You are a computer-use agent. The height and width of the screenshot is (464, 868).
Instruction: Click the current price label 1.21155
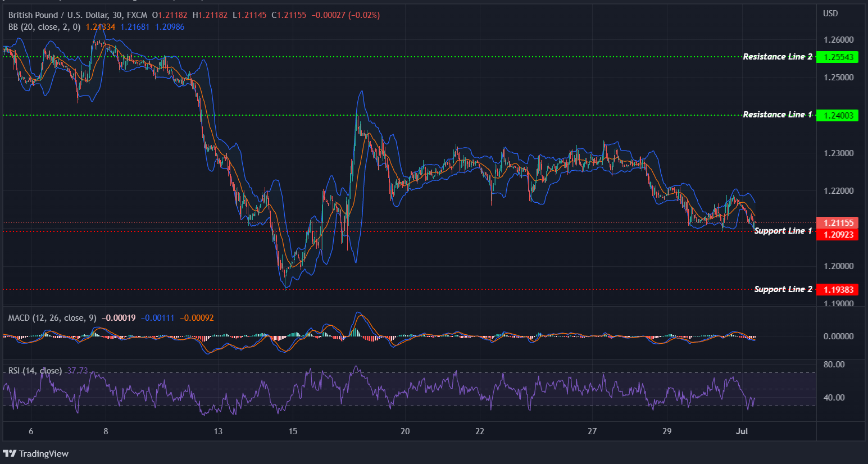pyautogui.click(x=838, y=222)
